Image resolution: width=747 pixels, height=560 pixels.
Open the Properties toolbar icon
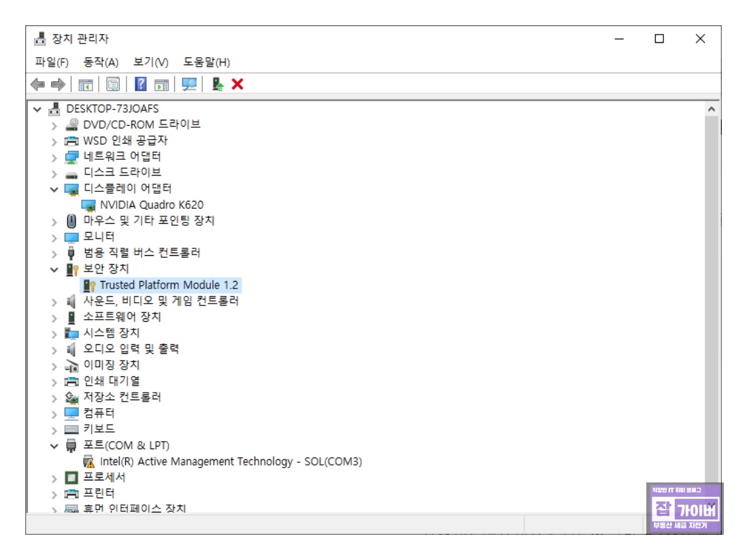click(x=113, y=85)
